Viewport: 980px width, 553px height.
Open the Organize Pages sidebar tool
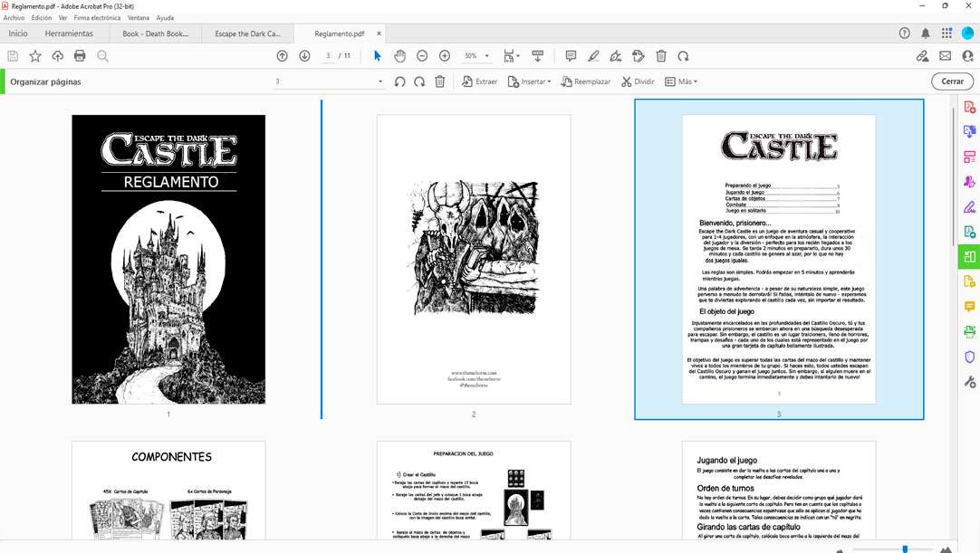[969, 257]
